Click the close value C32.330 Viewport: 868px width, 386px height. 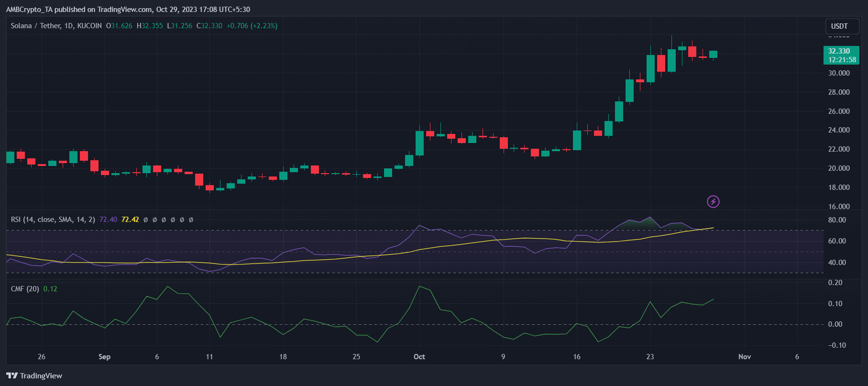pyautogui.click(x=209, y=26)
